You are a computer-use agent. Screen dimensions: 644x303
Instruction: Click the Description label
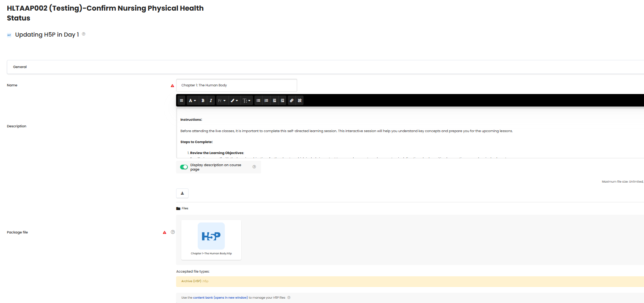click(16, 126)
